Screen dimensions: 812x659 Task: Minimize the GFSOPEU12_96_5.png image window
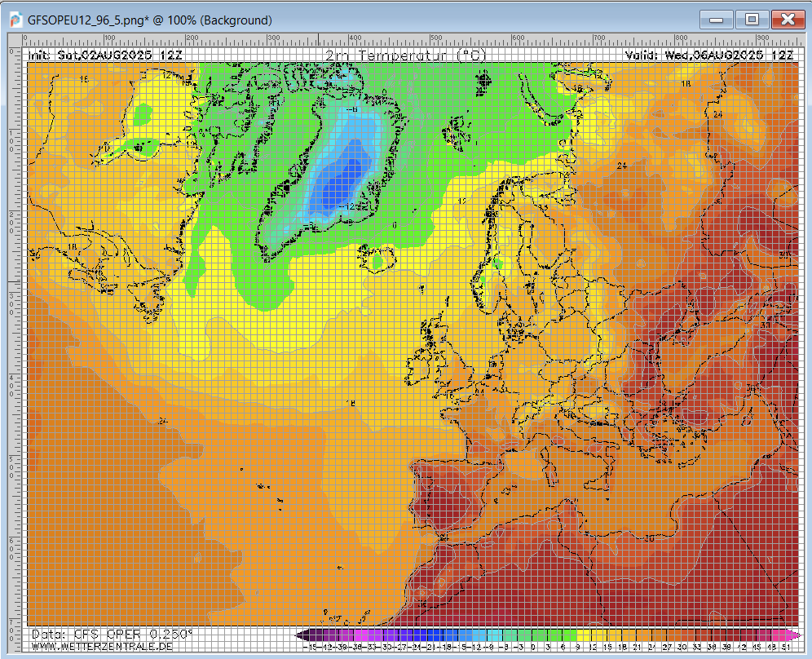tap(717, 20)
